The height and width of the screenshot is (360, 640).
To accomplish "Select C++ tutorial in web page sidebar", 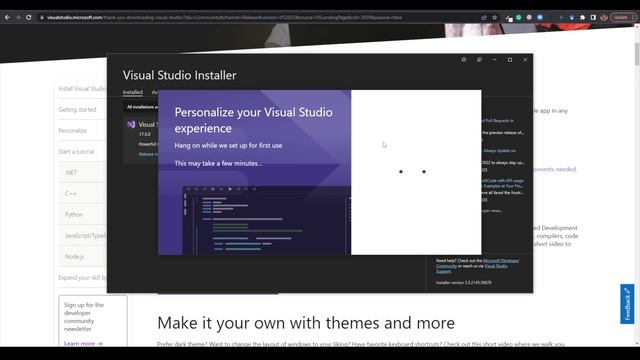I will point(70,193).
